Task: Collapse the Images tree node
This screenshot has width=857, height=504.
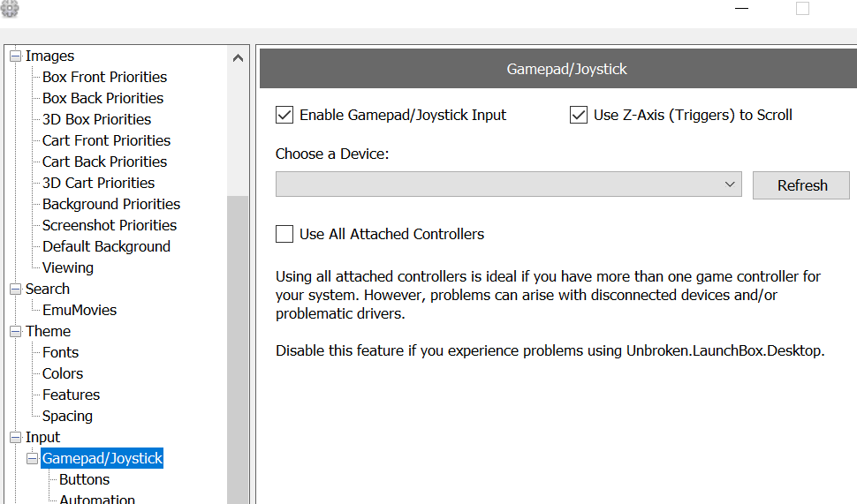Action: tap(15, 56)
